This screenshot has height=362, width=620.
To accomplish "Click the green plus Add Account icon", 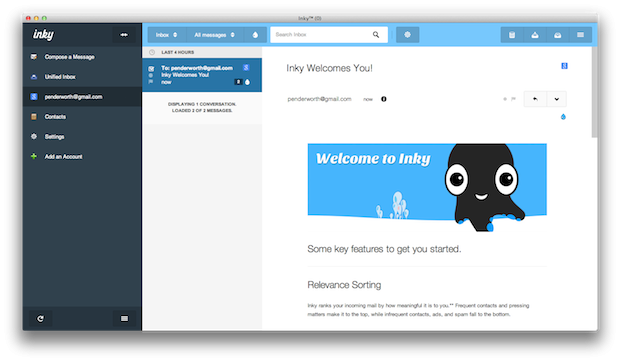I will point(34,156).
